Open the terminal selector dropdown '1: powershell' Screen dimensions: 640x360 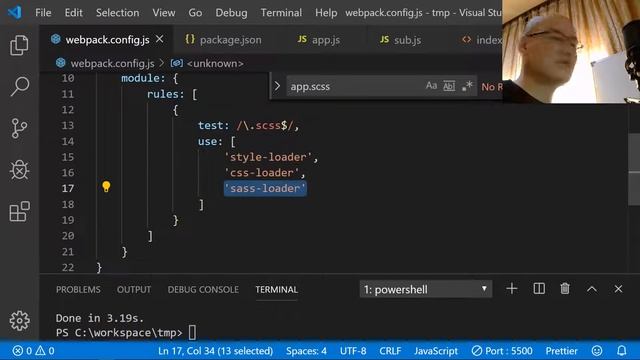point(426,289)
